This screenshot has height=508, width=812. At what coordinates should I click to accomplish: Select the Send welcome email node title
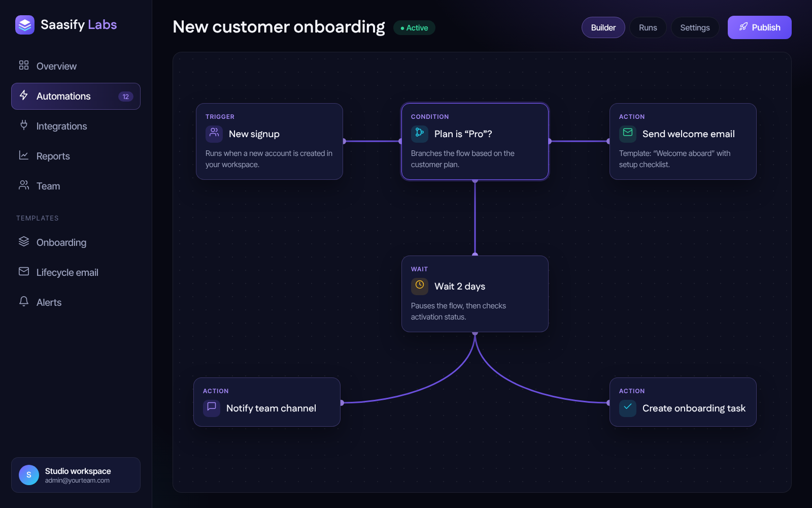point(688,134)
